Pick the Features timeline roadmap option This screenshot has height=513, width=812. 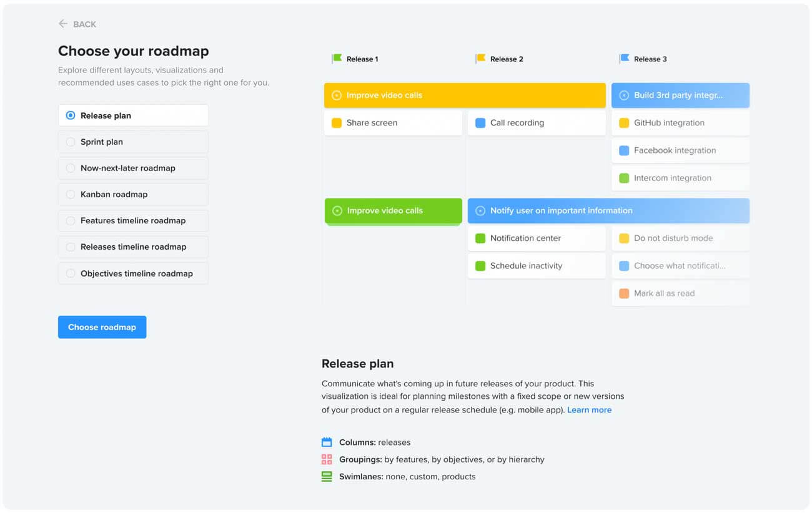(133, 220)
